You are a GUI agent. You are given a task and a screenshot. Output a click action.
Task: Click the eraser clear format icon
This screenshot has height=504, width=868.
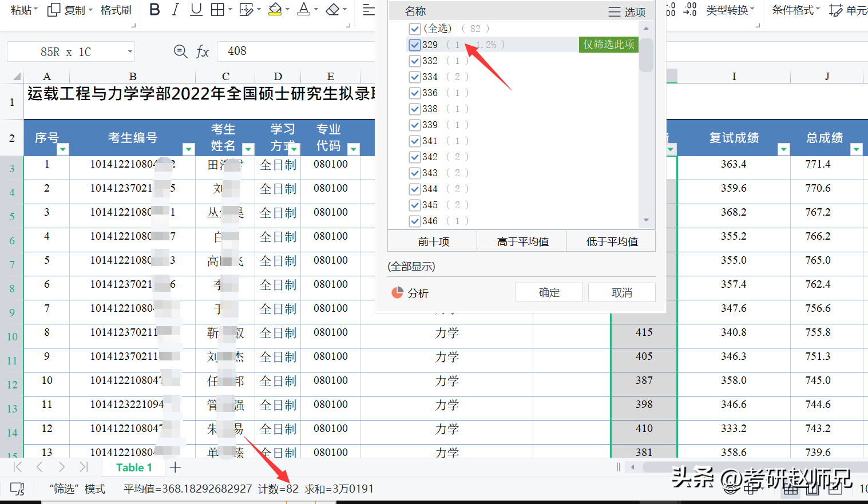(332, 10)
